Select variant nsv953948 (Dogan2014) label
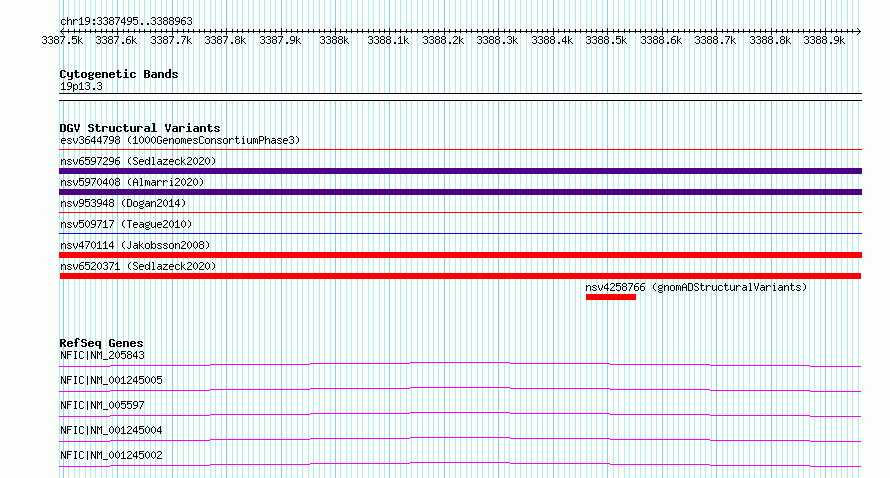 coord(123,203)
